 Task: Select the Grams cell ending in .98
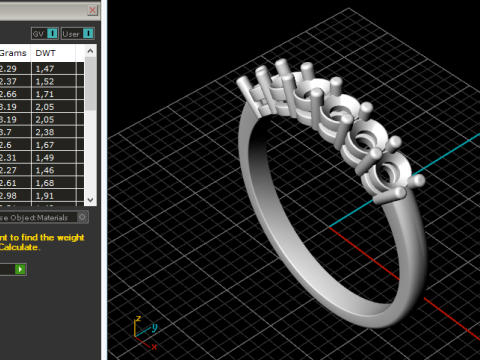15,196
